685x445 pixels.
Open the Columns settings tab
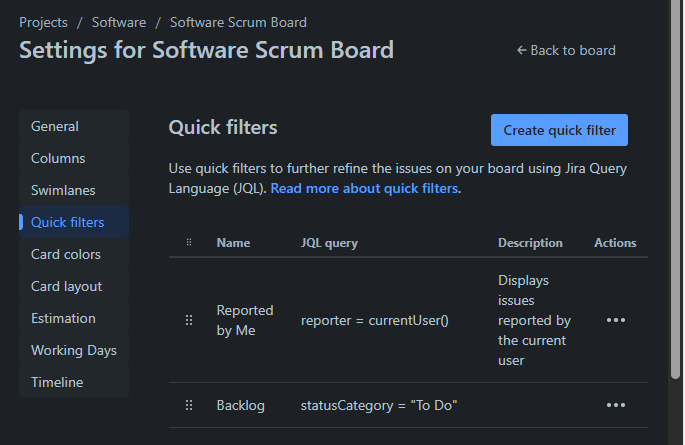(74, 158)
